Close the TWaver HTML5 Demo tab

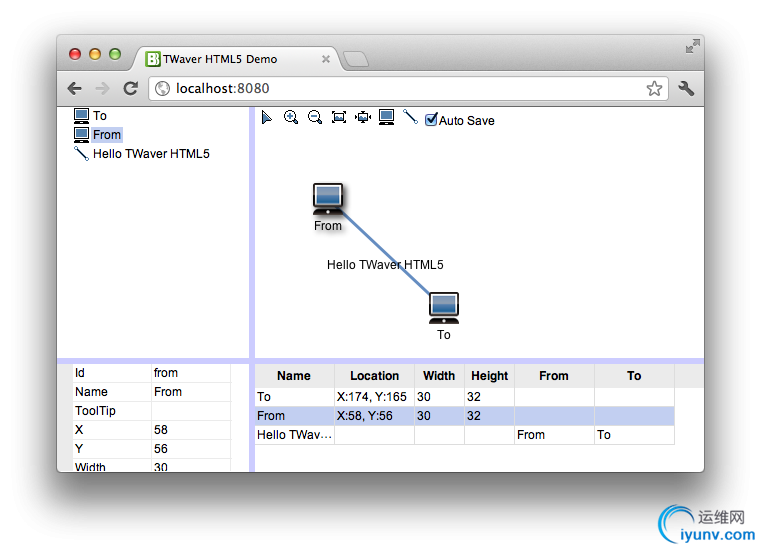tap(326, 59)
